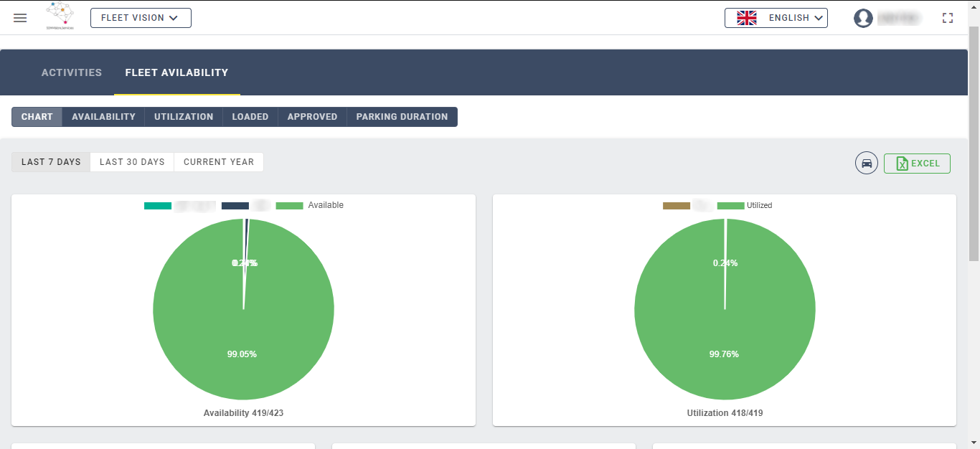The width and height of the screenshot is (980, 449).
Task: Select Last 7 Days range
Action: pos(51,162)
